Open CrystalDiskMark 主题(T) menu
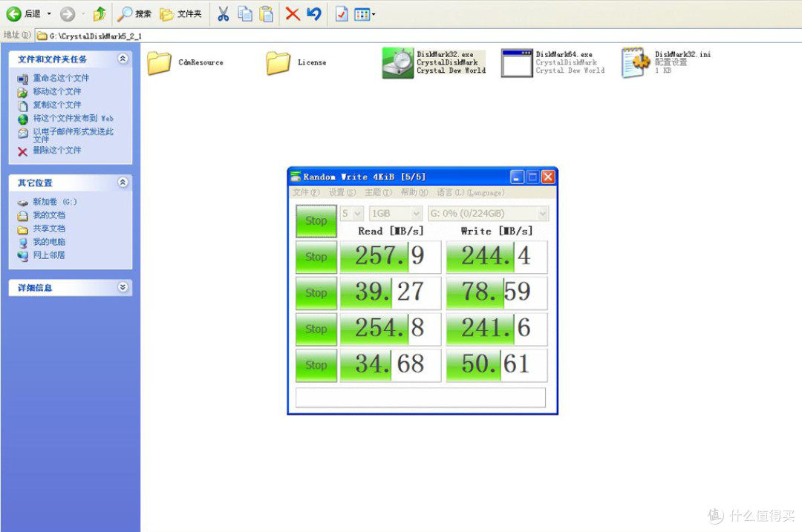802x532 pixels. tap(379, 192)
